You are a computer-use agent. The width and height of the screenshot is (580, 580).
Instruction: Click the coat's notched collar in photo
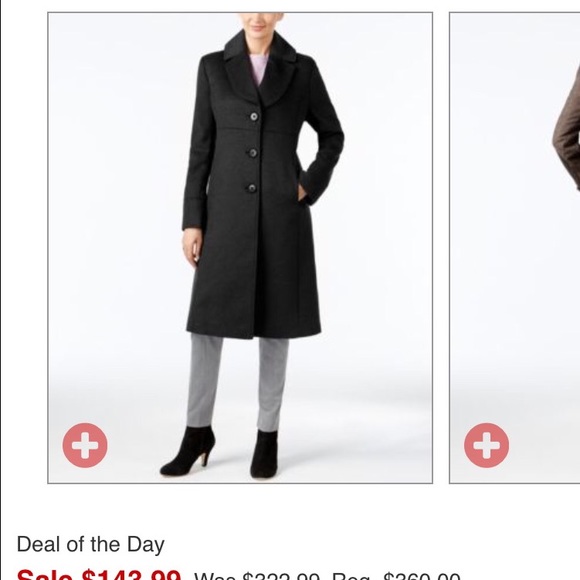(260, 68)
